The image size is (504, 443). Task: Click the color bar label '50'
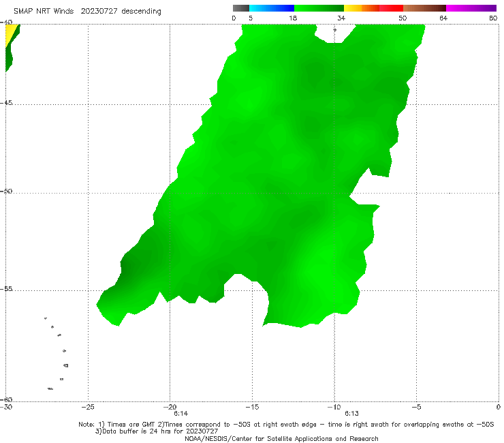point(403,18)
